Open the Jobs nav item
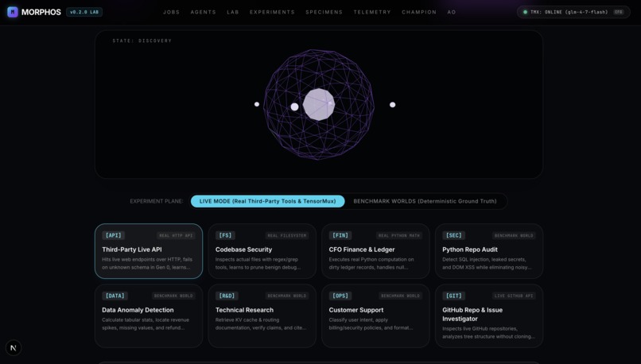This screenshot has width=641, height=364. coord(171,12)
